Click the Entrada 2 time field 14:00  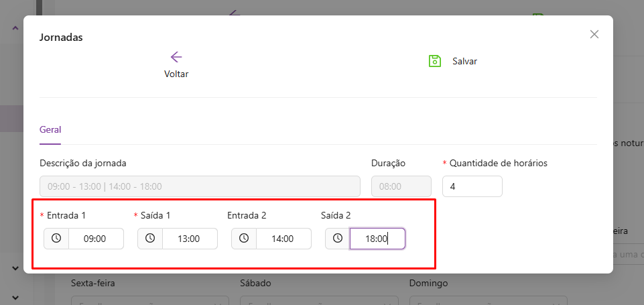283,239
